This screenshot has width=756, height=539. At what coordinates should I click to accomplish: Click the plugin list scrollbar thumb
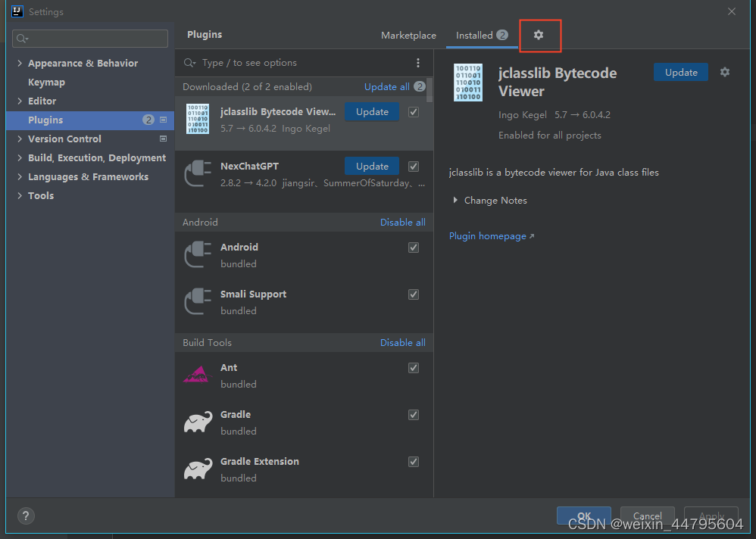(x=429, y=89)
